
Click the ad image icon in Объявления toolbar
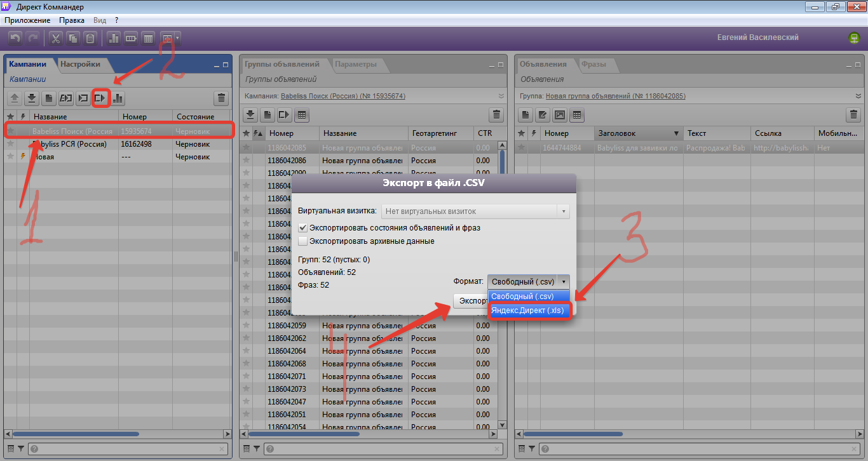(559, 115)
